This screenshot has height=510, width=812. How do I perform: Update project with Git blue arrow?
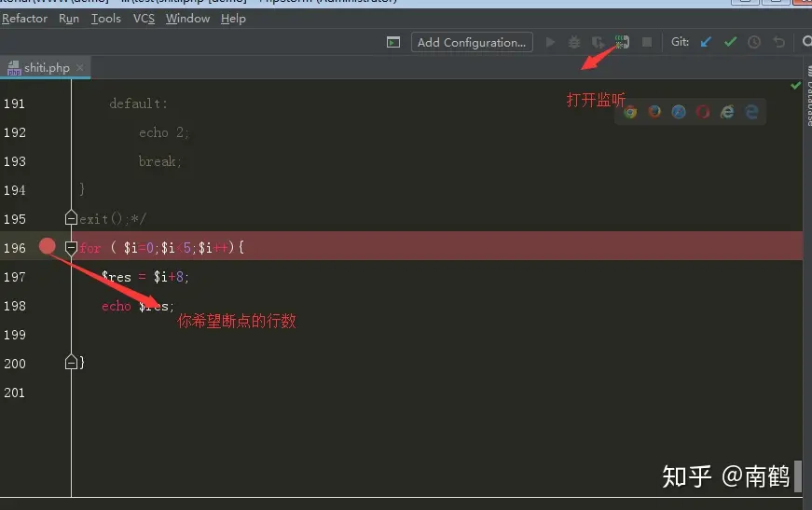tap(706, 42)
